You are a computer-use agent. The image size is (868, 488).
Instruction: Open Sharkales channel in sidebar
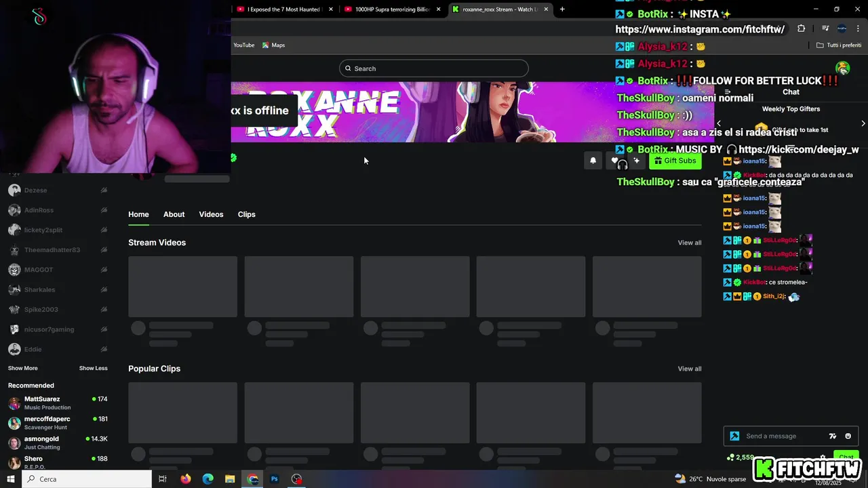click(58, 289)
